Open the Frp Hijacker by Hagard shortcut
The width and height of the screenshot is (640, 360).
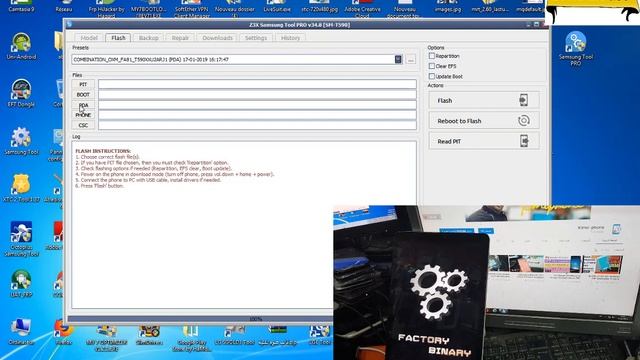point(106,8)
